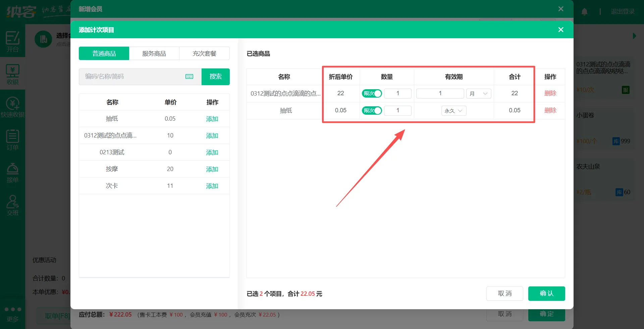Click the 确认 button in dialog
Screen dimensions: 644x329
tap(546, 293)
